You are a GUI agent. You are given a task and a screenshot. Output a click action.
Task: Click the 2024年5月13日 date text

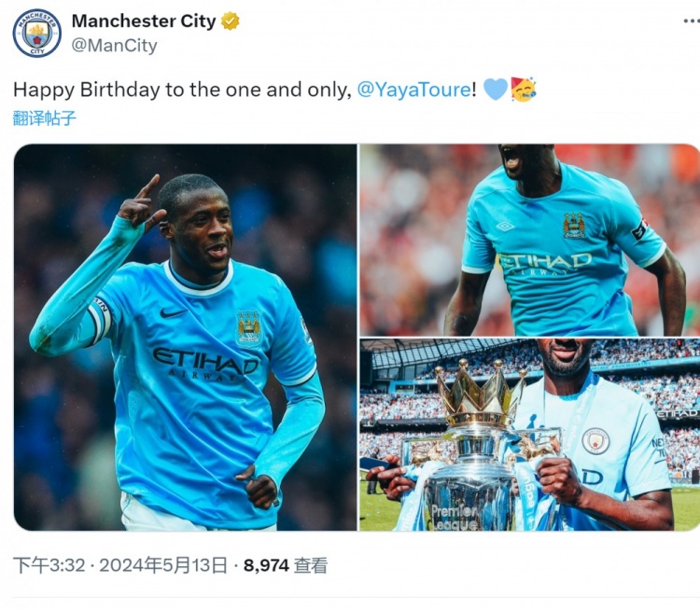click(163, 566)
